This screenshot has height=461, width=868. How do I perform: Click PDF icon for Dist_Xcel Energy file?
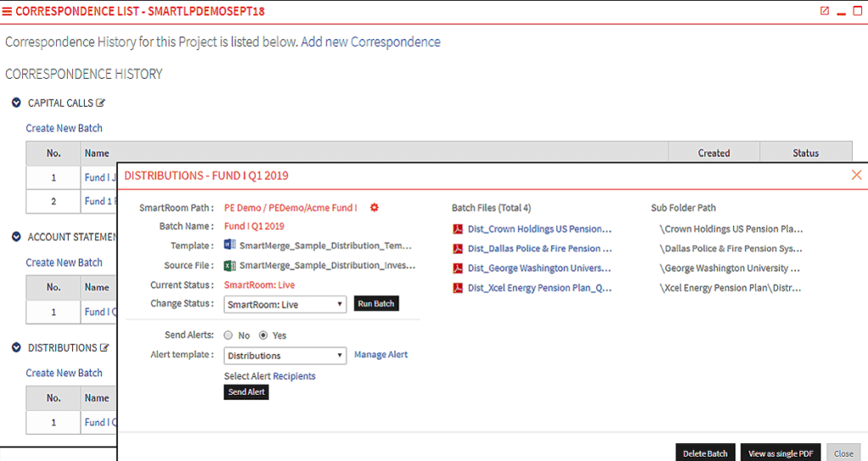tap(458, 288)
